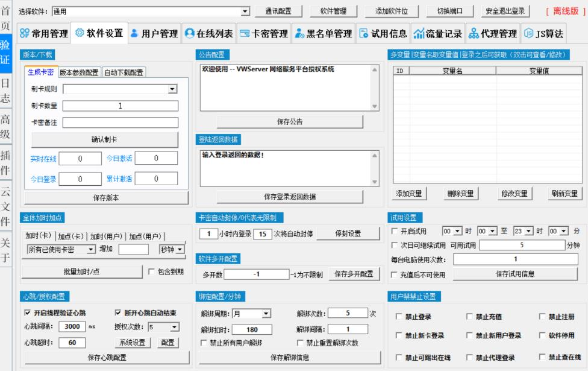Click the 公告配置 scrollbar down arrow
The width and height of the screenshot is (588, 371).
click(375, 106)
